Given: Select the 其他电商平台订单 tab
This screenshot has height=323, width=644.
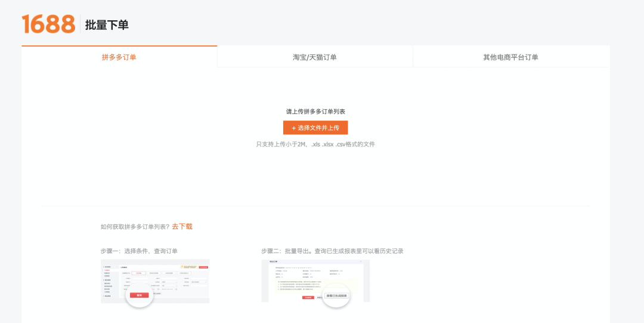Looking at the screenshot, I should point(511,57).
